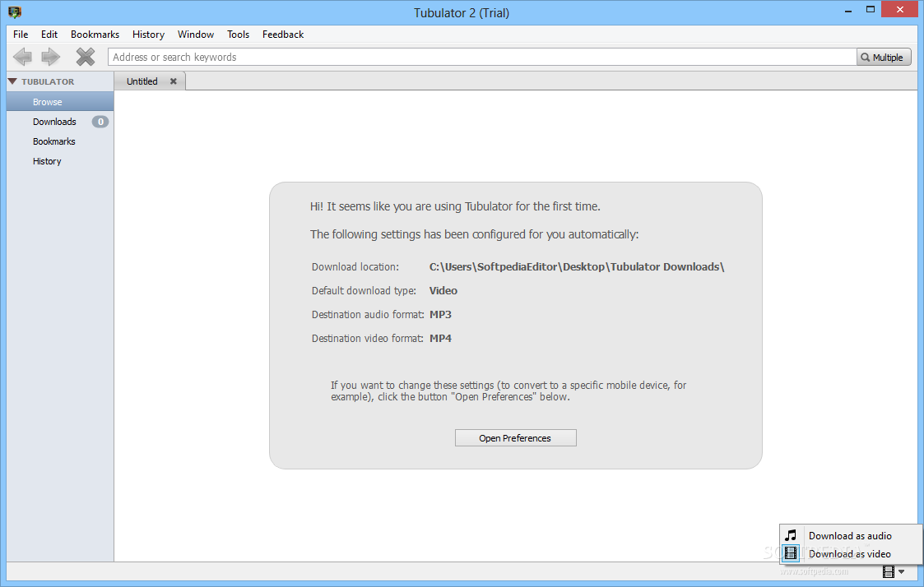Minimize the Tubulator window

click(x=848, y=10)
